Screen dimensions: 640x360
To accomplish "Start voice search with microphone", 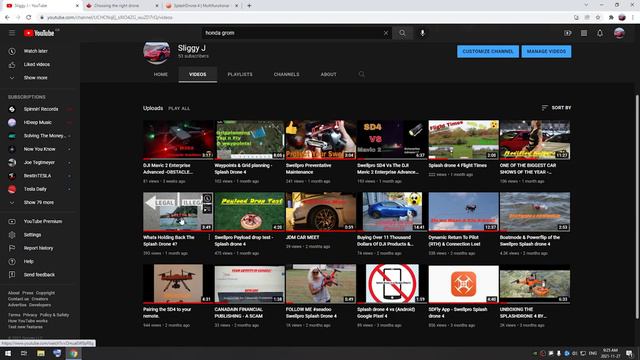I will click(x=422, y=33).
